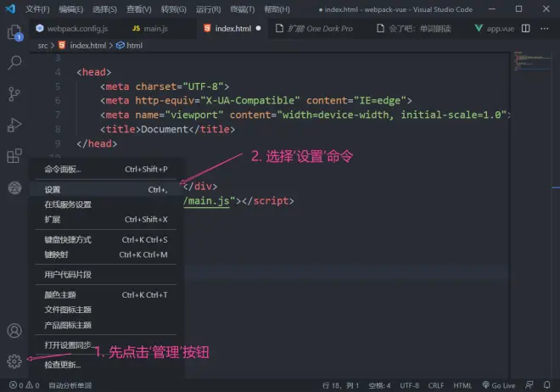The image size is (560, 392).
Task: Open Run and Debug view icon
Action: point(14,125)
